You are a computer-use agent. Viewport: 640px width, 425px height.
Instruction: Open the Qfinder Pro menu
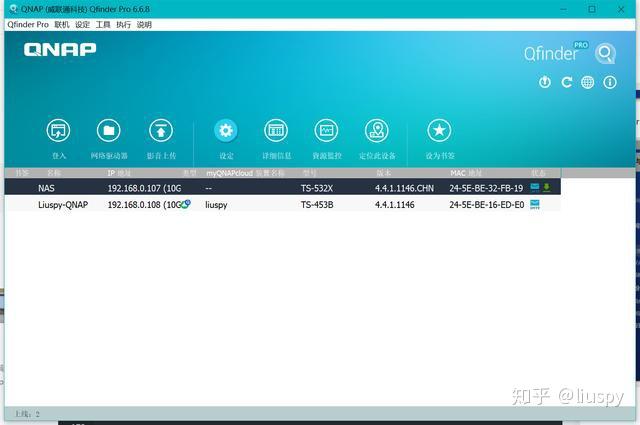coord(28,24)
